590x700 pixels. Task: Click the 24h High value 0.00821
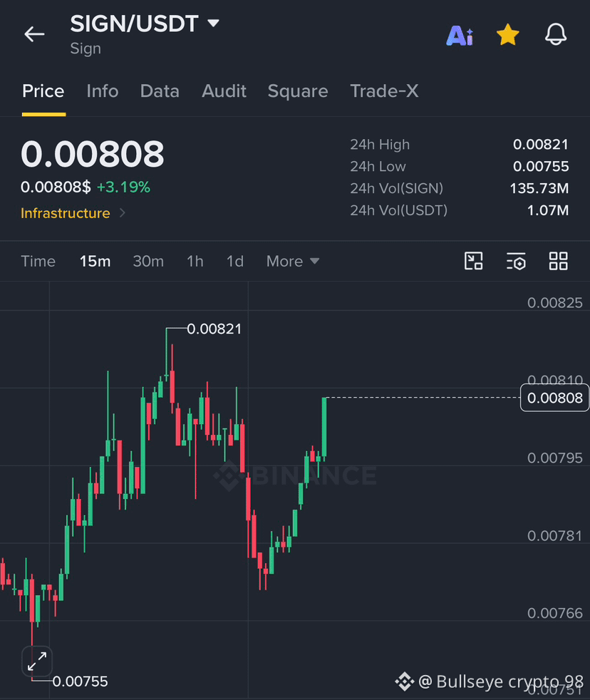tap(541, 145)
